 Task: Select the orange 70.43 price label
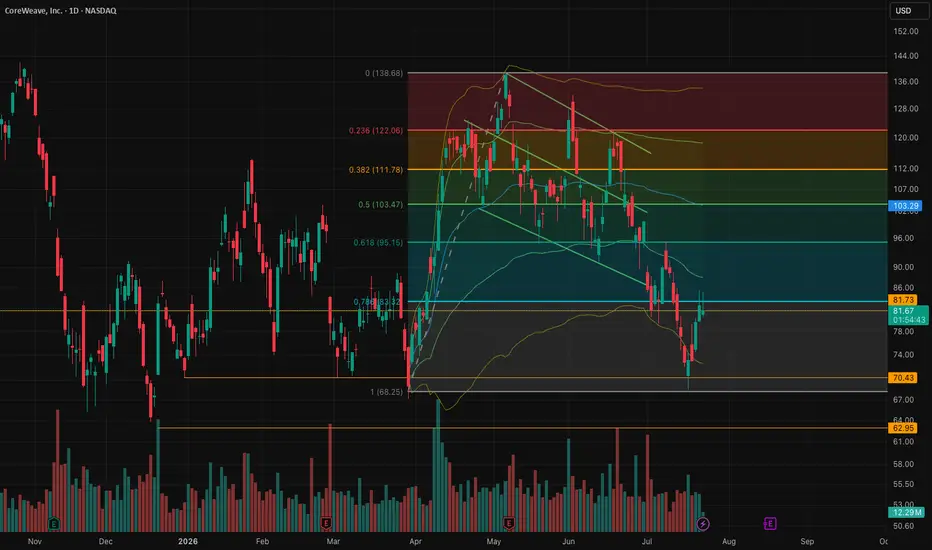[x=903, y=378]
